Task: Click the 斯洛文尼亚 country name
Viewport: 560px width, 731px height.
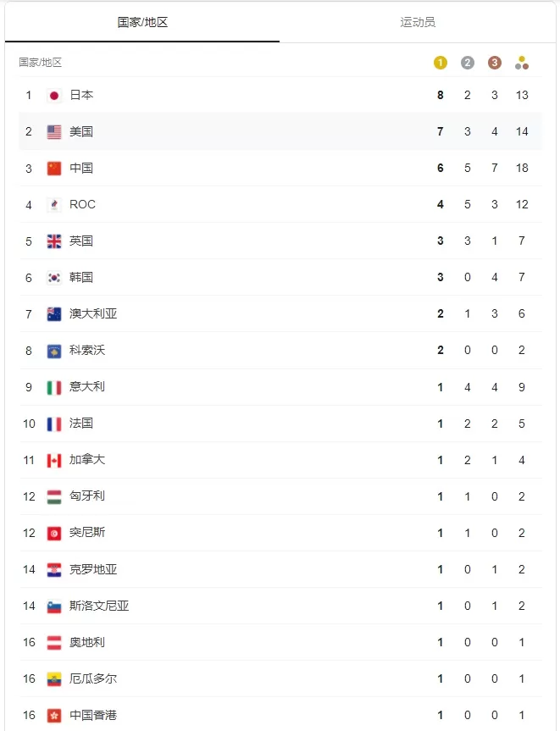Action: click(x=99, y=606)
